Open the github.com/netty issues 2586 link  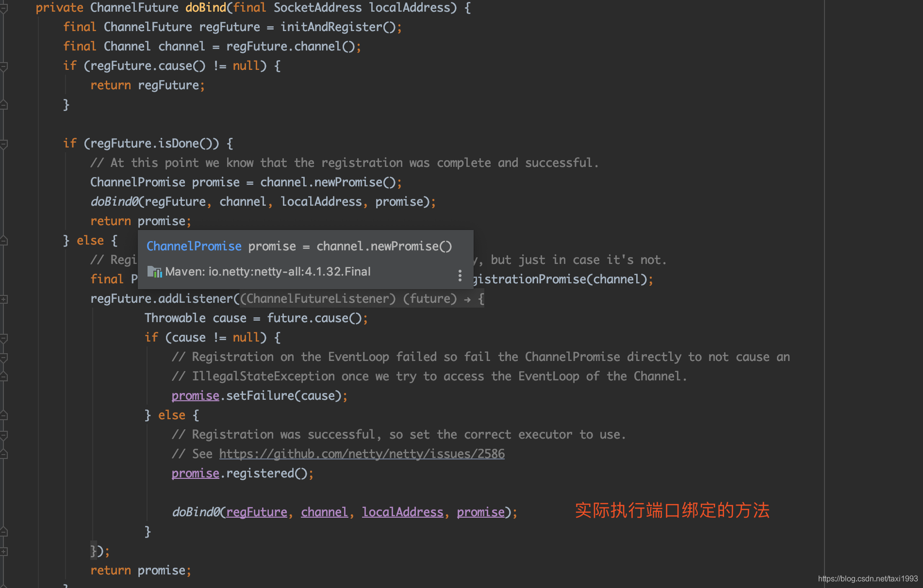362,454
